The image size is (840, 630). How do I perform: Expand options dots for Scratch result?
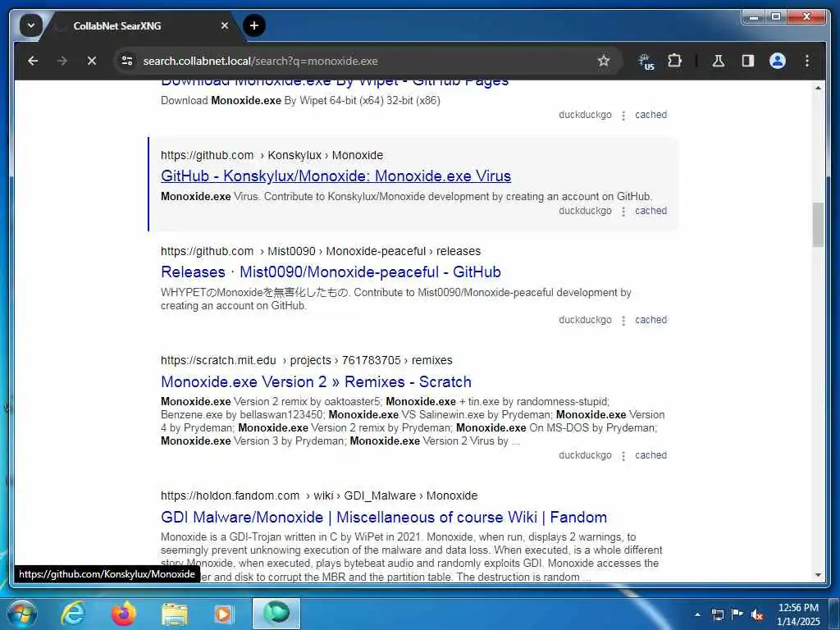(623, 456)
